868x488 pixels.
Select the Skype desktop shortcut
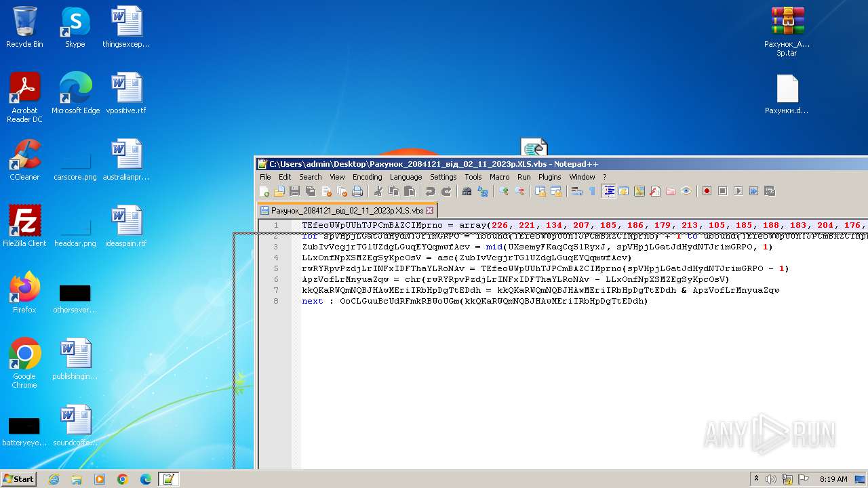pyautogui.click(x=75, y=27)
